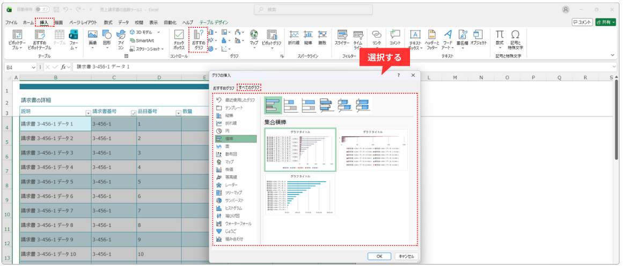Switch to the ホーム ribbon tab
Screen dimensions: 644x268
point(28,23)
